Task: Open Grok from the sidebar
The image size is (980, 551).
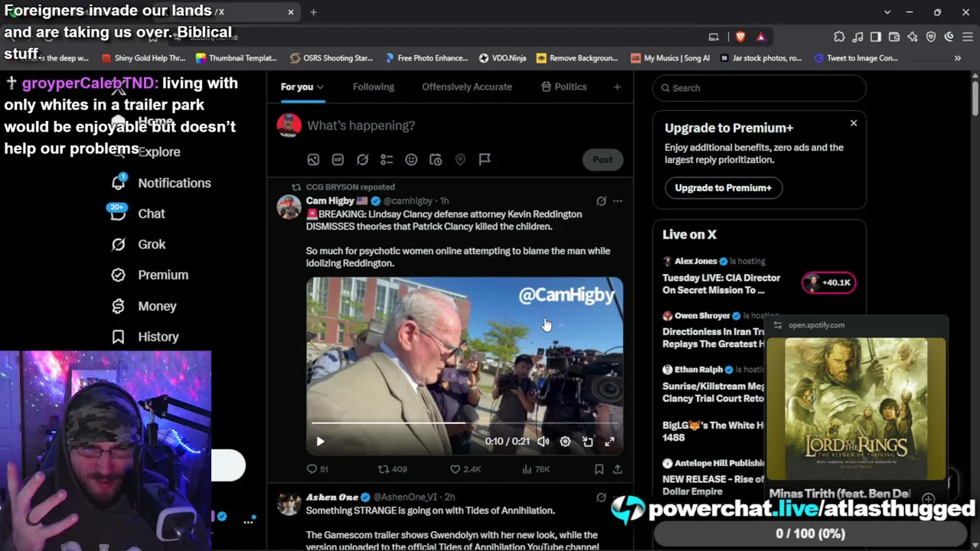Action: pos(138,244)
